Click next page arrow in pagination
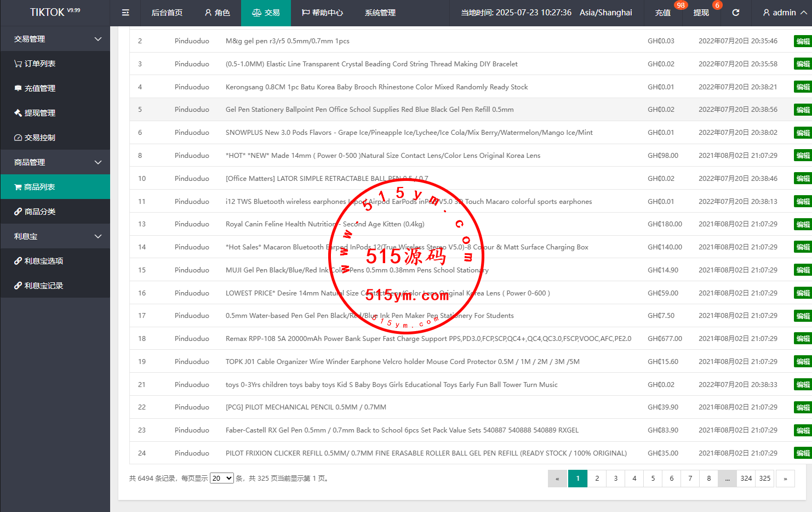Viewport: 812px width, 512px height. point(785,479)
